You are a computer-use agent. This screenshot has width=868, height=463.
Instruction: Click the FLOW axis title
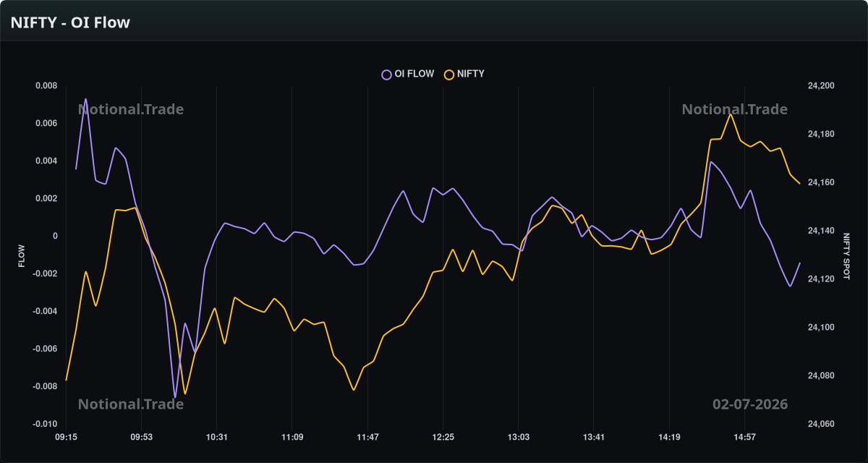[22, 255]
